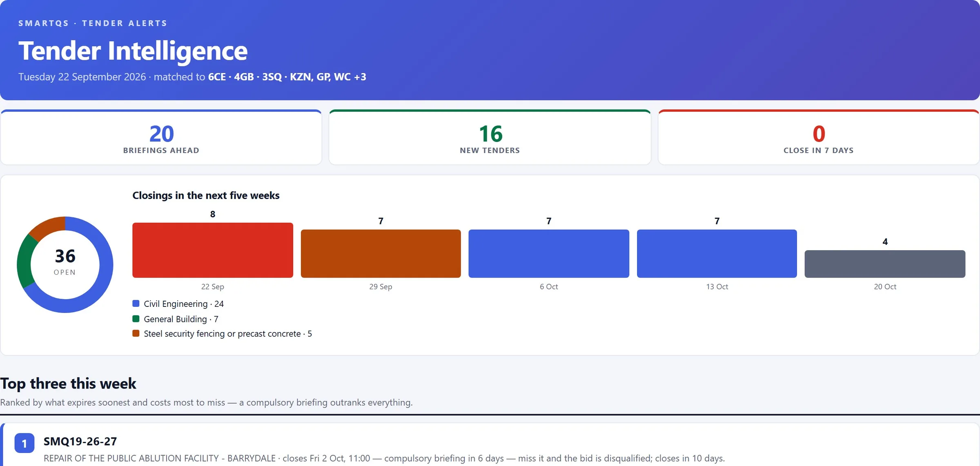Viewport: 980px width, 466px height.
Task: Click the 'General Building · 7' legend text
Action: coord(181,319)
